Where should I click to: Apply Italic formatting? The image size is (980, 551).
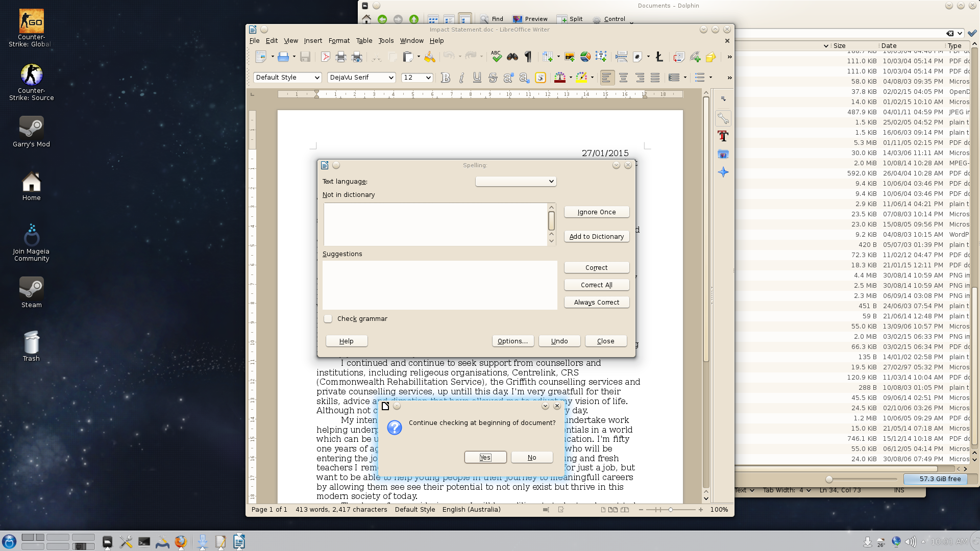461,78
